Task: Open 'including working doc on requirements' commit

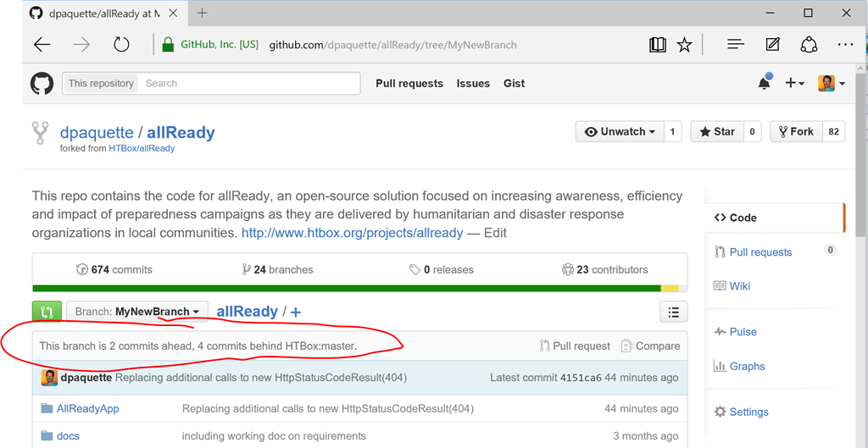Action: 274,436
